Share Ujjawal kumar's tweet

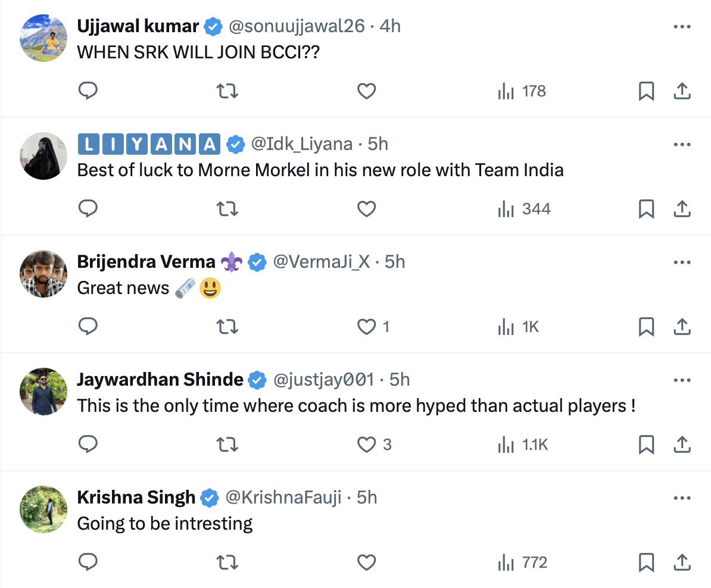click(682, 91)
